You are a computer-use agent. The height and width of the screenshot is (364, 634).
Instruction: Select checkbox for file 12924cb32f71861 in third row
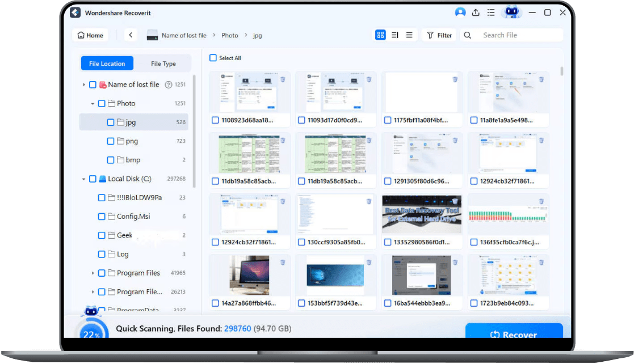[x=215, y=242]
